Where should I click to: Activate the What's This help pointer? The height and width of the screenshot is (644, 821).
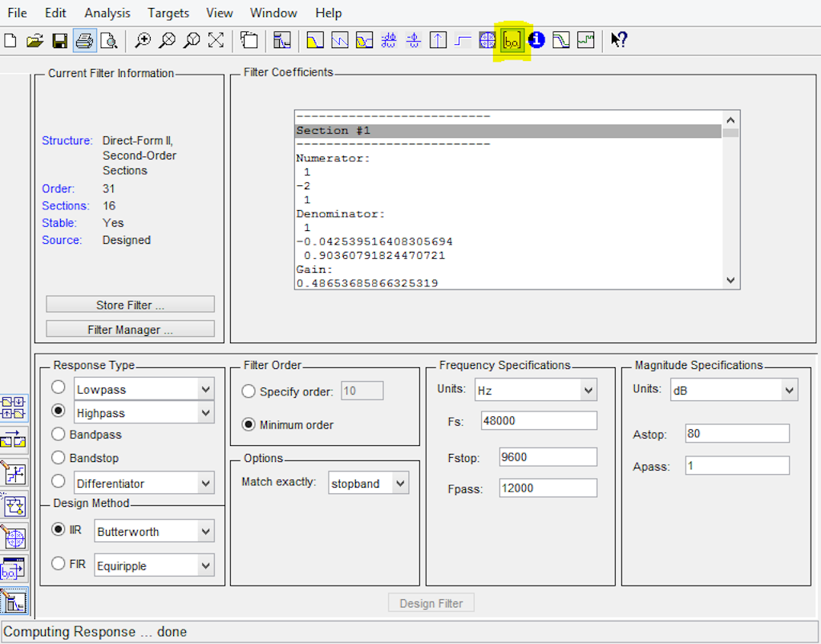tap(619, 40)
